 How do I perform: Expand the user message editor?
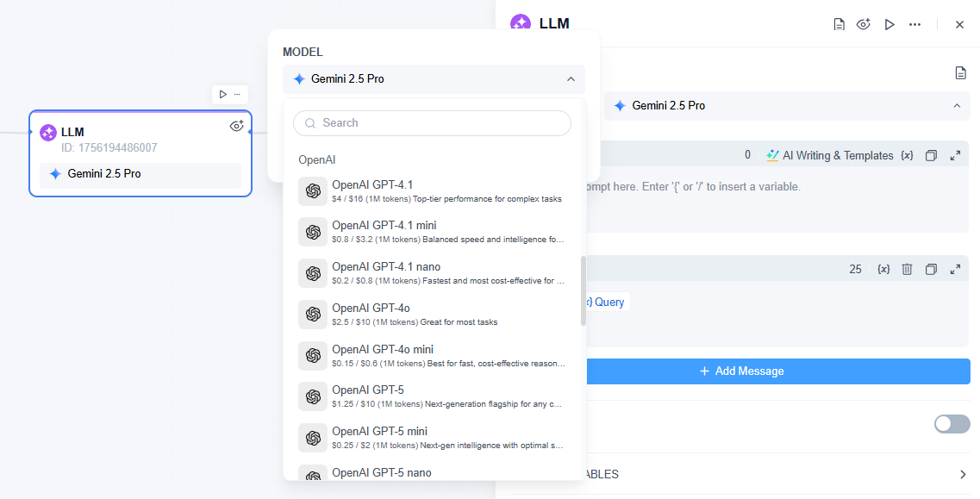click(955, 270)
